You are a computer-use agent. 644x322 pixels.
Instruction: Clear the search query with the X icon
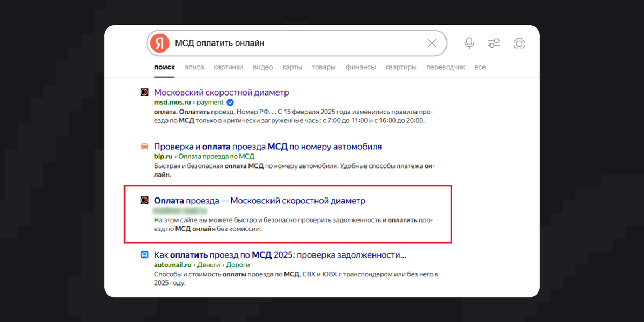click(432, 43)
